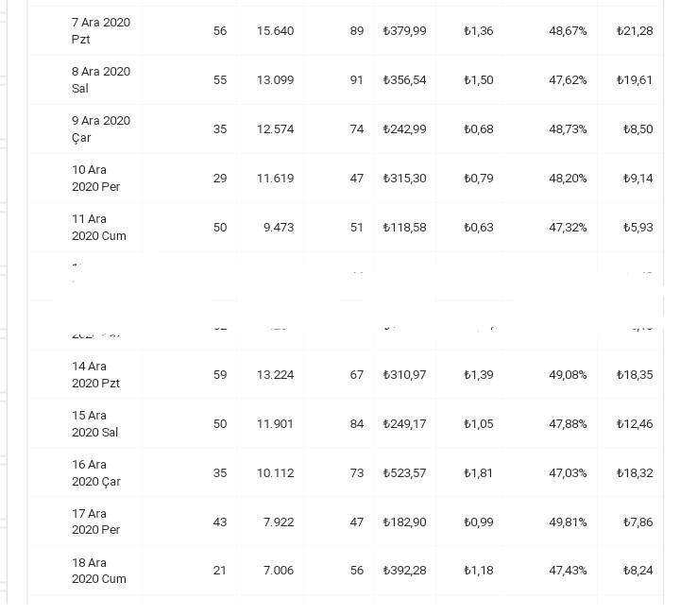Click the 16 Ara 2020 Çar date

point(96,472)
